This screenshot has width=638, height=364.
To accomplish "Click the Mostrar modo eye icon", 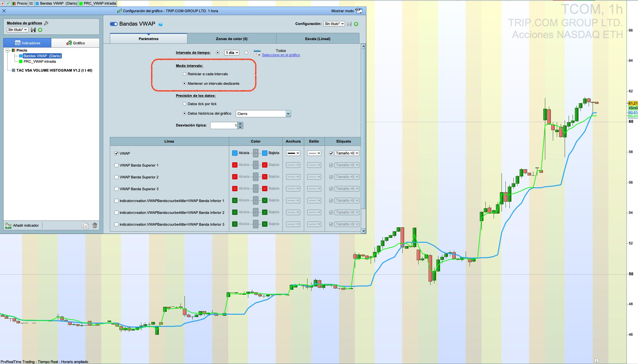I will click(359, 11).
